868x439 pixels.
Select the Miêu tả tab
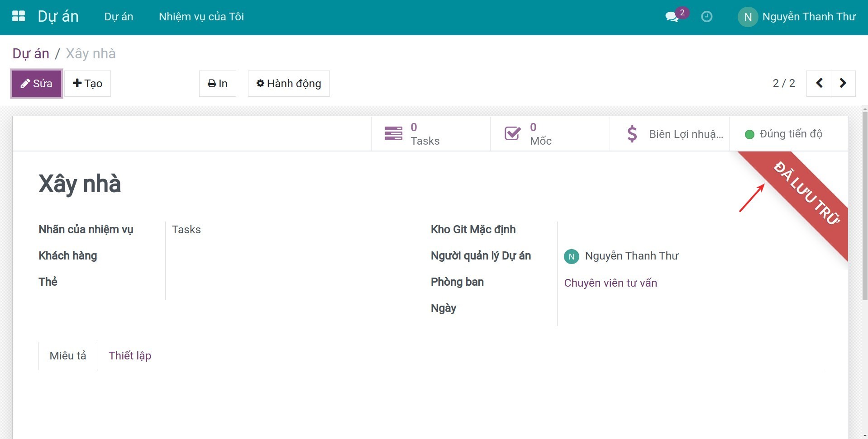point(68,356)
